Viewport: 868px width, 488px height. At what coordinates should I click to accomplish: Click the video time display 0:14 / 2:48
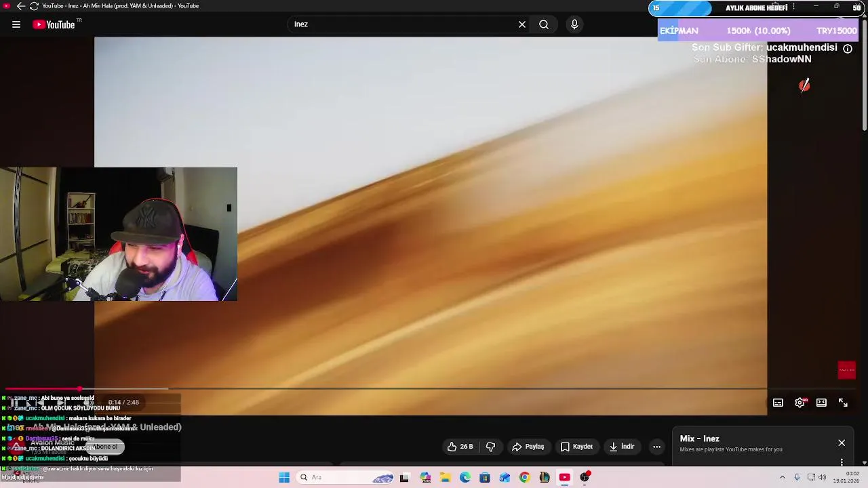[x=123, y=403]
